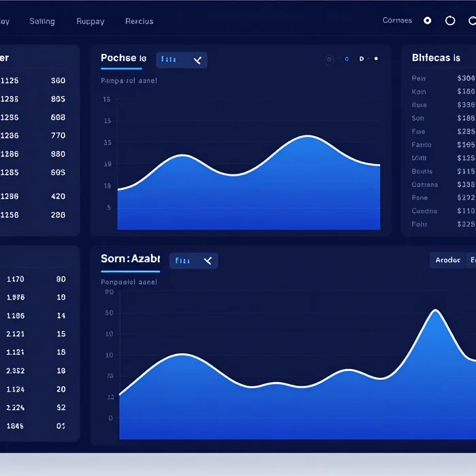The width and height of the screenshot is (476, 476).
Task: Click the 90 value in lower left table
Action: click(61, 279)
